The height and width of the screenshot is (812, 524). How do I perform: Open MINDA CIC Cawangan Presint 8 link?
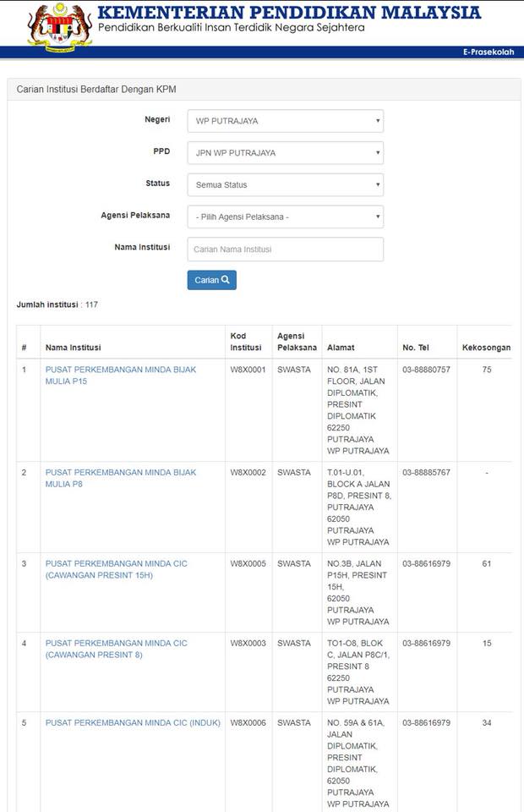point(117,649)
